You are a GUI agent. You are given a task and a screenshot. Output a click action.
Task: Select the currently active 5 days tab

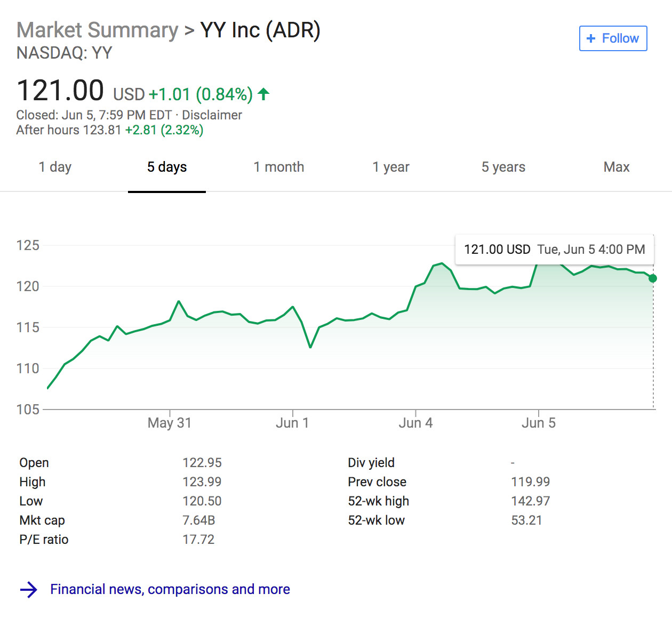point(167,167)
